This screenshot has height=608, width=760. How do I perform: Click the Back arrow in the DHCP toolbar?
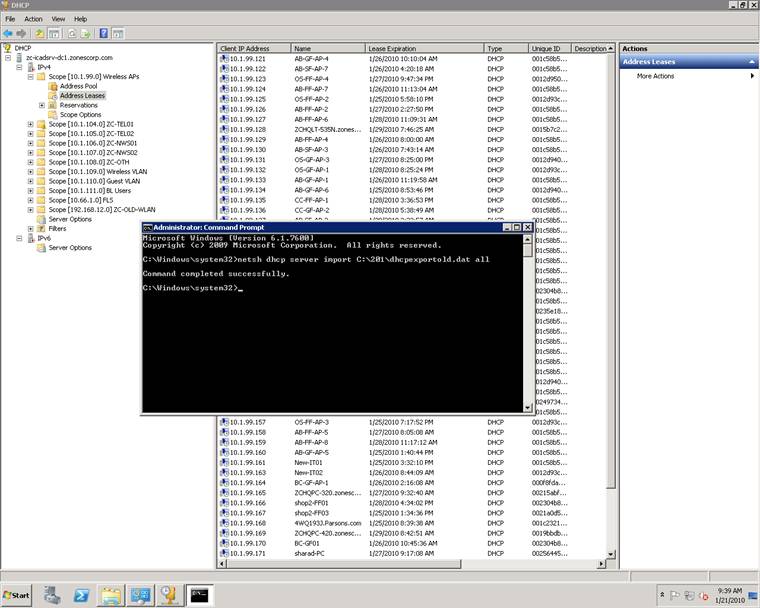point(8,33)
